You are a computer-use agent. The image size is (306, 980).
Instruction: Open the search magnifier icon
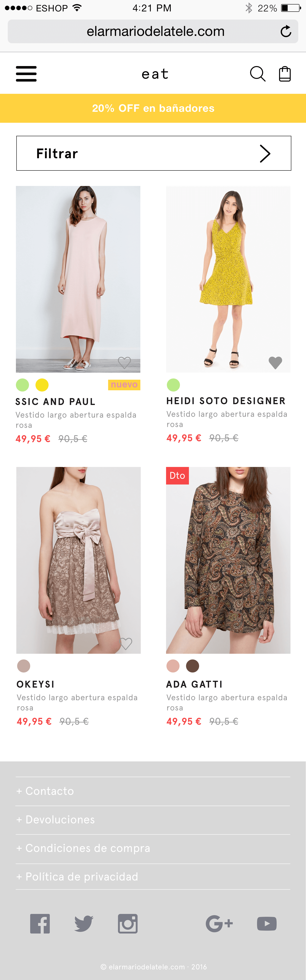[x=258, y=74]
